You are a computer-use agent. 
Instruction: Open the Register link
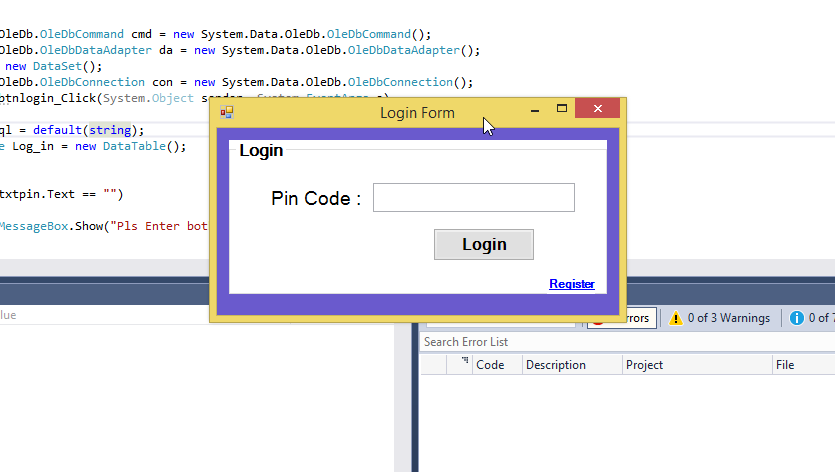click(571, 284)
